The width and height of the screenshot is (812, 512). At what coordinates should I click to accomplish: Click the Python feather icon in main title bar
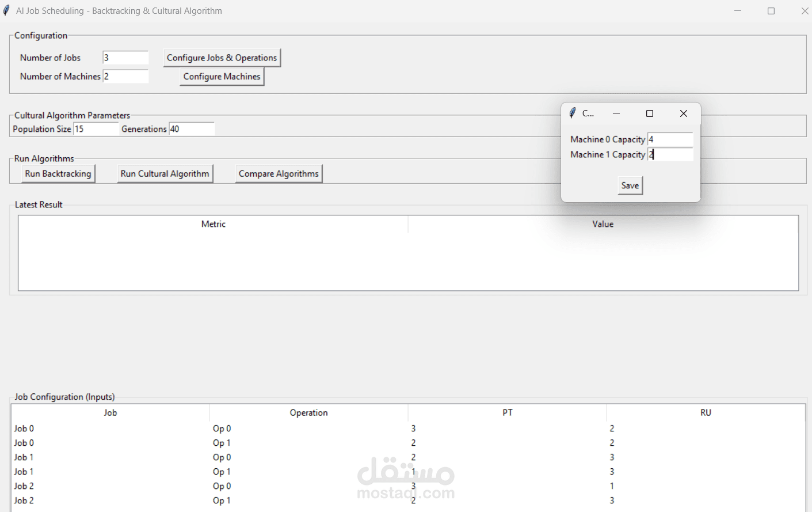pos(6,10)
